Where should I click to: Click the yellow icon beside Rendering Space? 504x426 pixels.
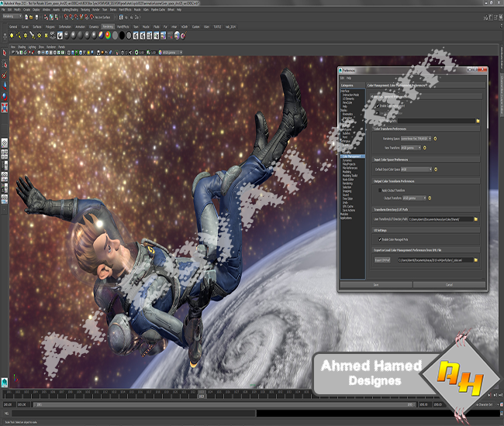[x=435, y=139]
